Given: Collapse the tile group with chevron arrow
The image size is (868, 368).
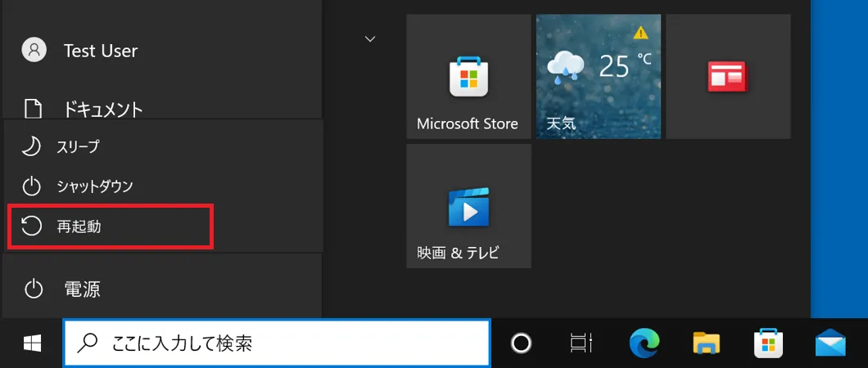Looking at the screenshot, I should pyautogui.click(x=370, y=38).
